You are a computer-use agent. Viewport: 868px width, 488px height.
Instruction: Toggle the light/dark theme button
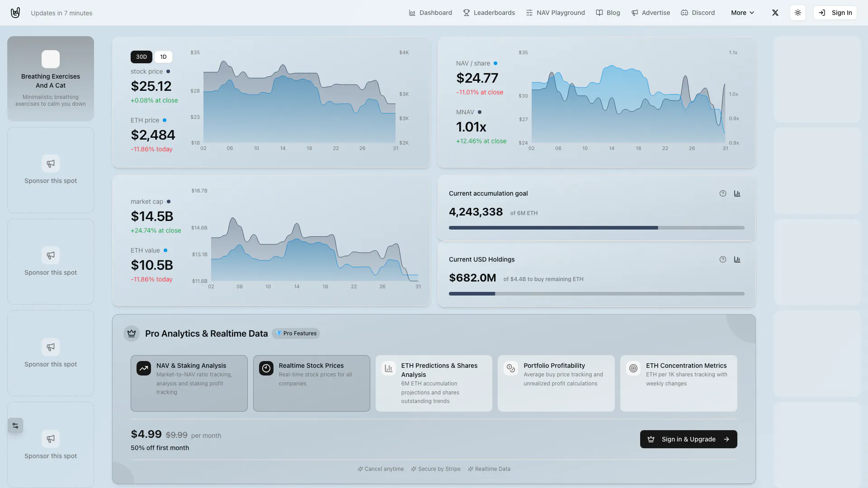pos(797,13)
